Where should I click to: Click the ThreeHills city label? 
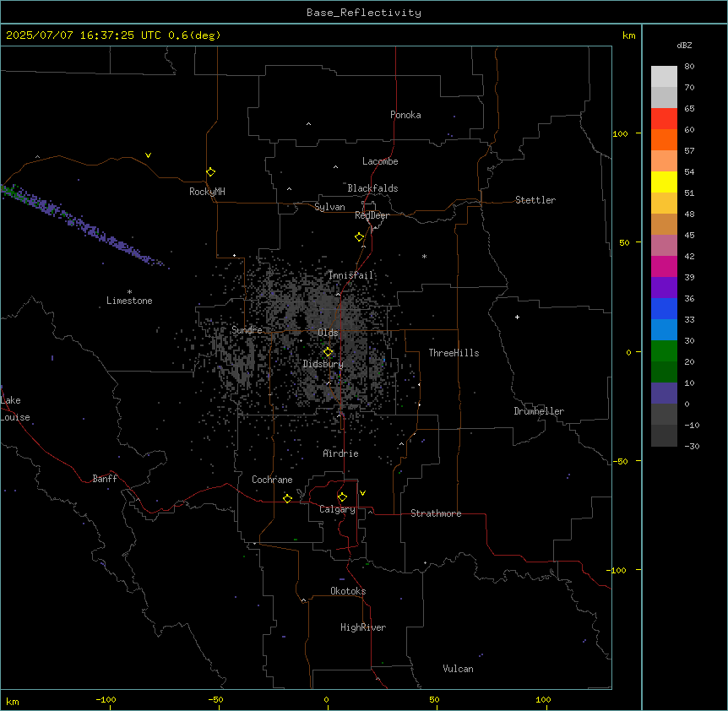pyautogui.click(x=454, y=353)
